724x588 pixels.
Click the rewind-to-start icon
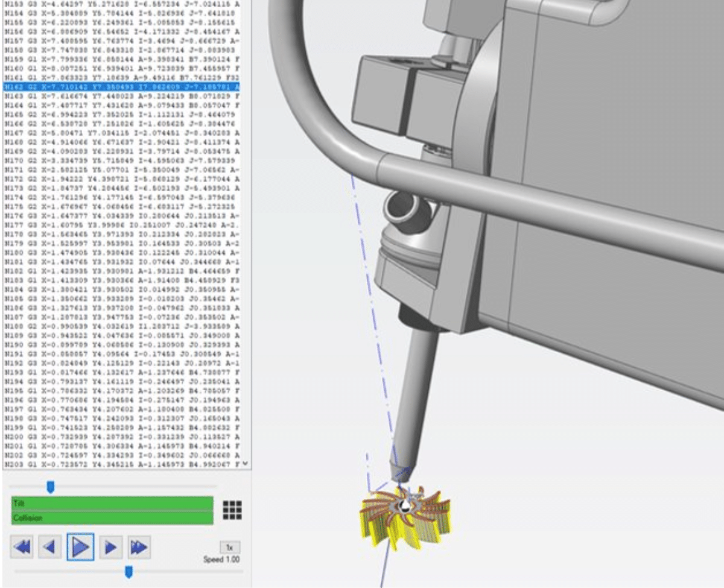(x=23, y=546)
